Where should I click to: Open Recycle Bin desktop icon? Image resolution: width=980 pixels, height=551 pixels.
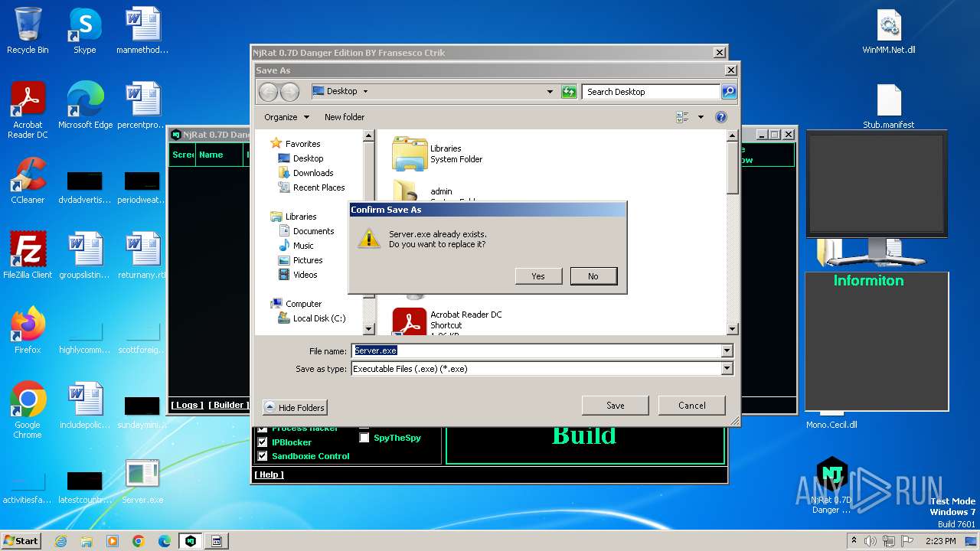tap(28, 31)
